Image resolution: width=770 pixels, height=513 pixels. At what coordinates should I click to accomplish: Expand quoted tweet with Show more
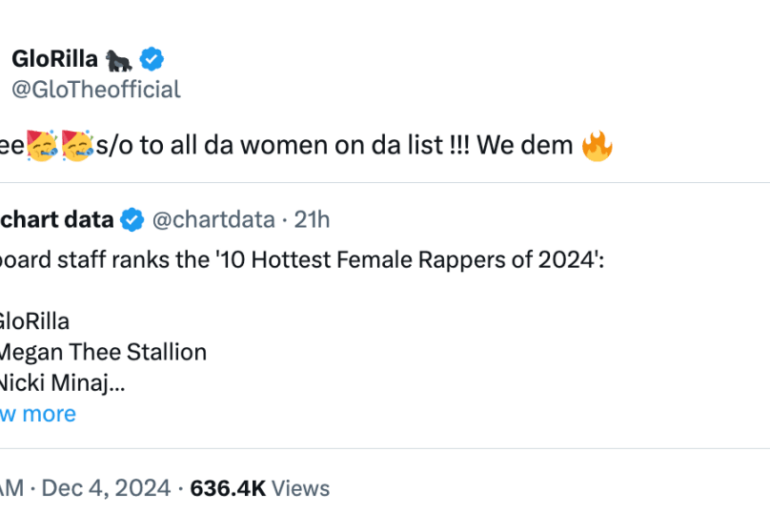point(38,414)
